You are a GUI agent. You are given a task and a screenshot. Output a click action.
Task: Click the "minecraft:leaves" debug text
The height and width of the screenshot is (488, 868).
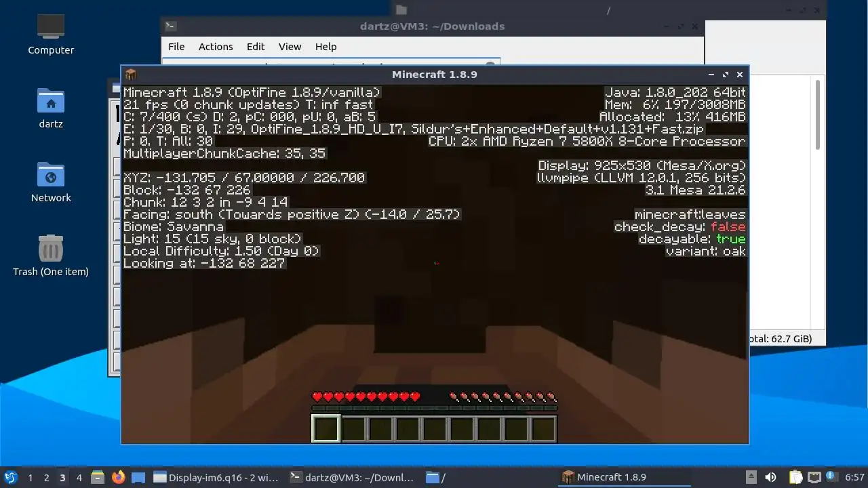(x=690, y=214)
